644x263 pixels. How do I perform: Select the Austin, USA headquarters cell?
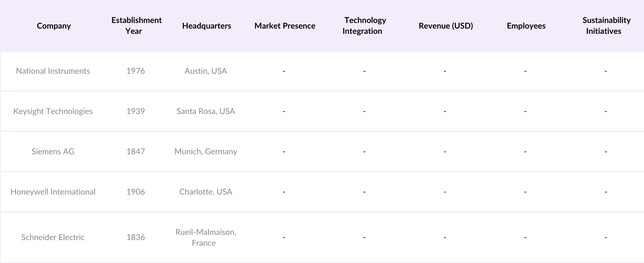click(206, 71)
